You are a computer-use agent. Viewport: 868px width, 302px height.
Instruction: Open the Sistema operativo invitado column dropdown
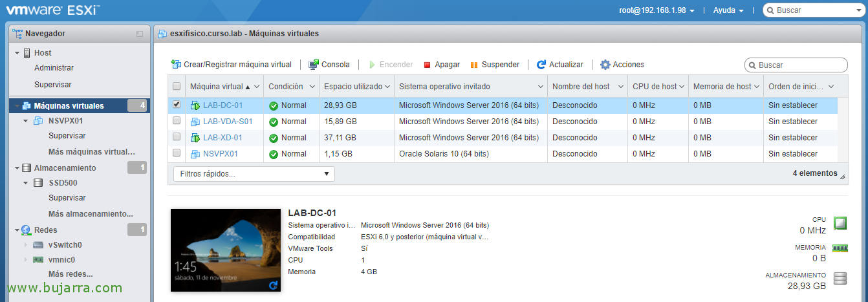(541, 87)
